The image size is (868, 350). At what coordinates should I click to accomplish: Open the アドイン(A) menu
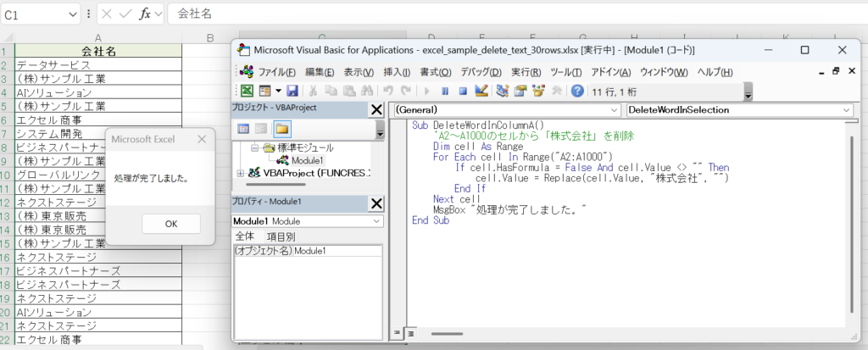[x=610, y=73]
